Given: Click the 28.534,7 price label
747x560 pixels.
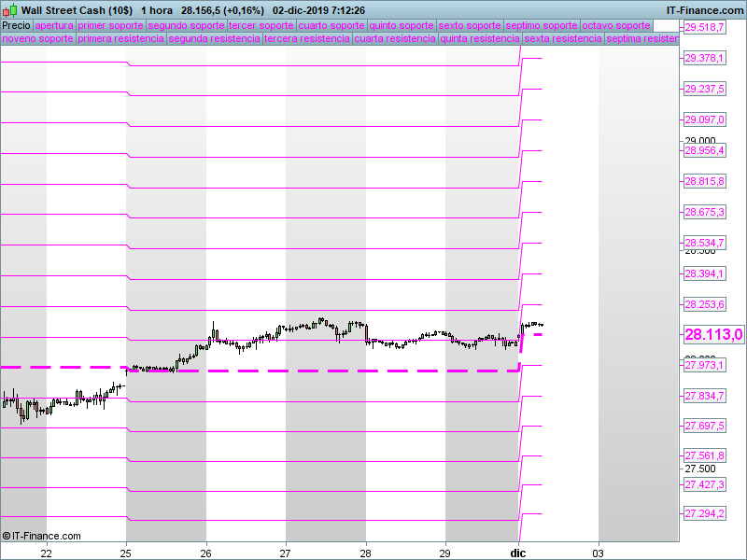Looking at the screenshot, I should coord(704,243).
